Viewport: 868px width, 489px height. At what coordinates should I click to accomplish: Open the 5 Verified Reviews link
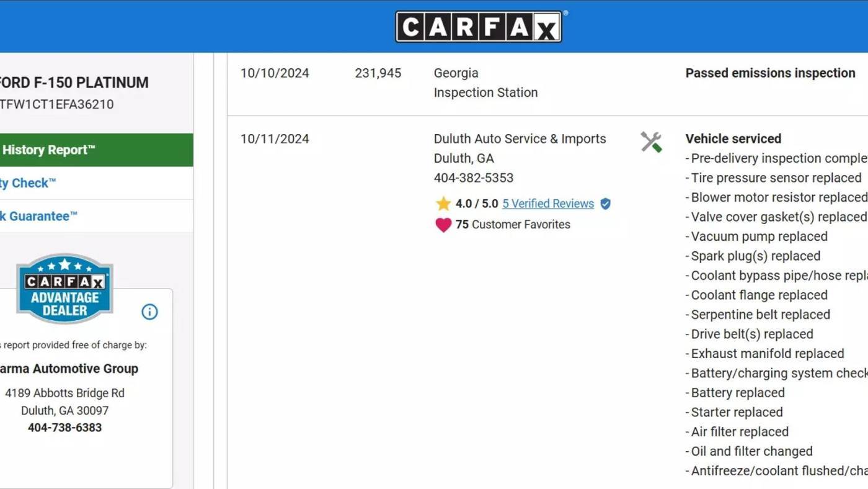coord(548,204)
